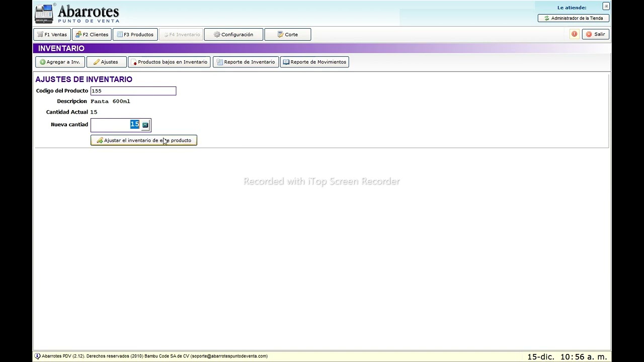Screen dimensions: 644x362
Task: Click the info icon in status bar
Action: (x=37, y=356)
